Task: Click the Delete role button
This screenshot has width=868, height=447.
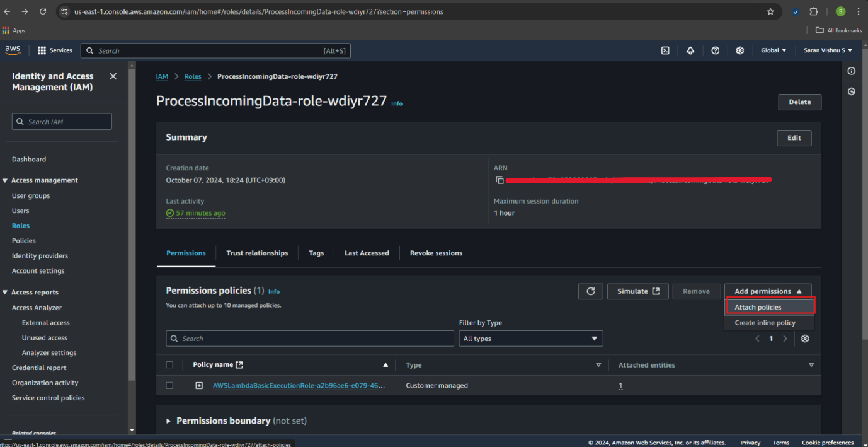Action: point(799,102)
